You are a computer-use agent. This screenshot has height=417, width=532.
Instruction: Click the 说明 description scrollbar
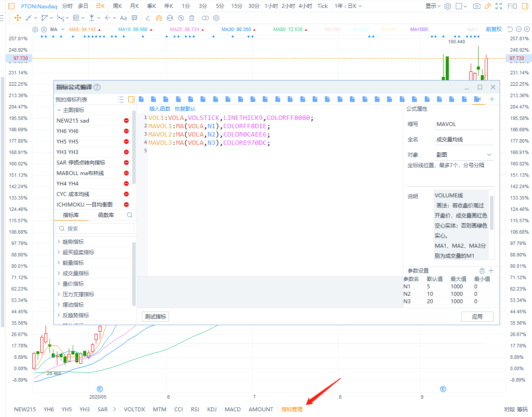492,213
